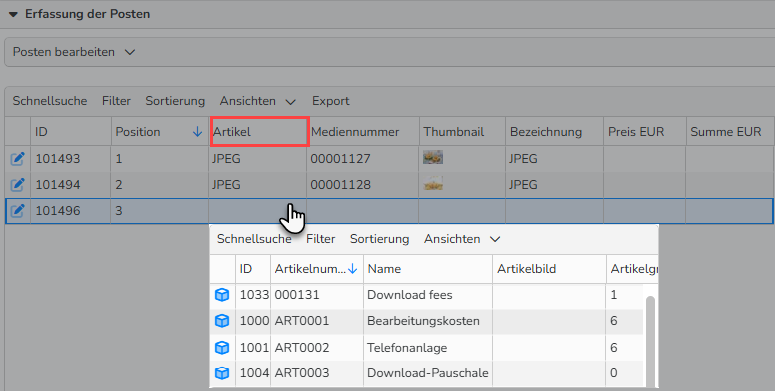Click article number ART0002
Image resolution: width=775 pixels, height=391 pixels.
pyautogui.click(x=301, y=348)
